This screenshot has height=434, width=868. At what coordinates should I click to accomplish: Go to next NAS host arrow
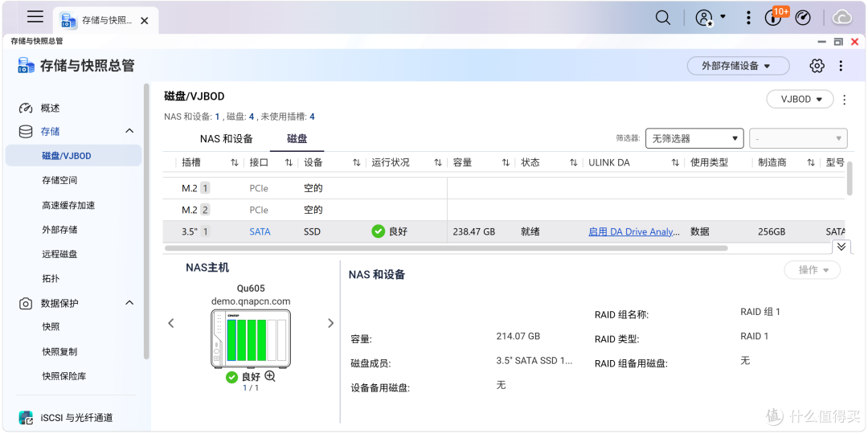point(331,323)
